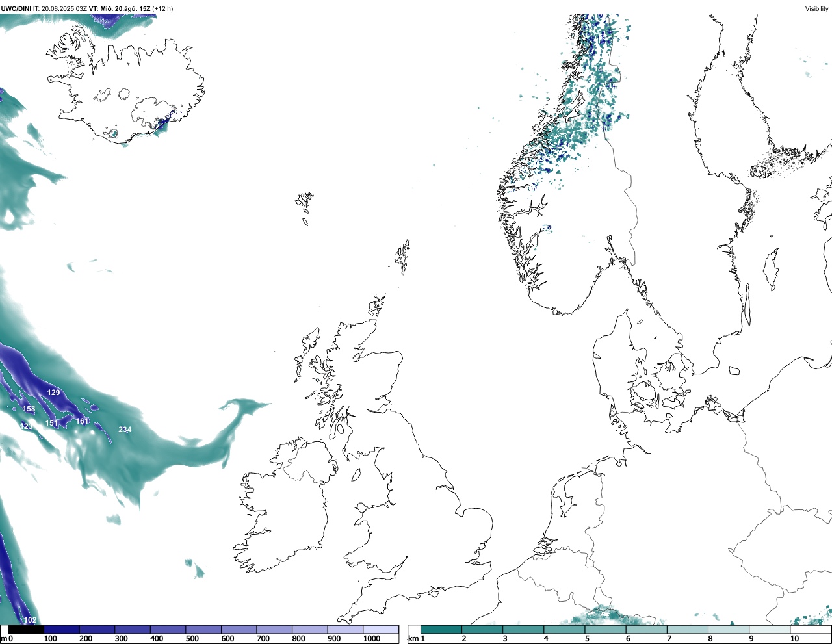Click the black 0–100 m legend swatch
This screenshot has height=644, width=832.
26,629
